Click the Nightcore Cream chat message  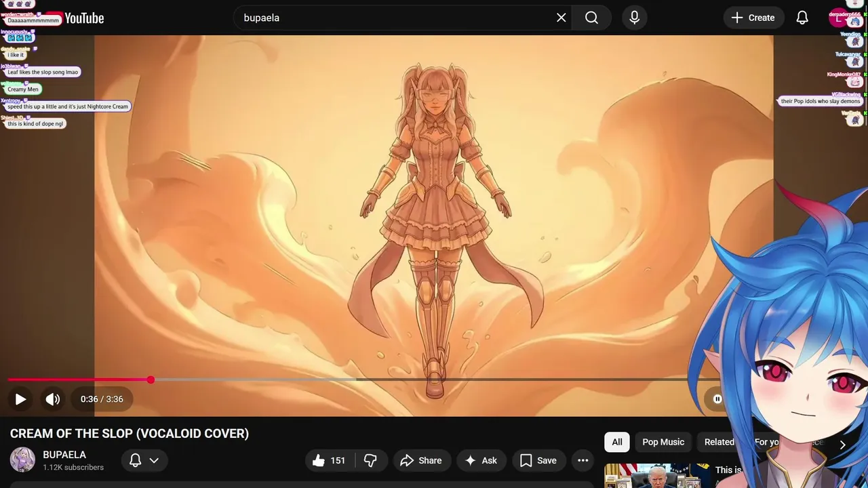click(x=68, y=106)
